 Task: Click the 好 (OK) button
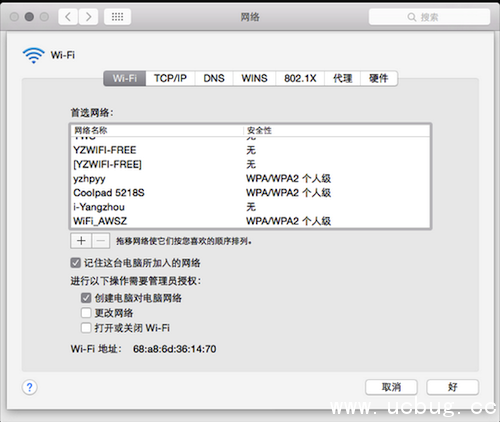453,387
